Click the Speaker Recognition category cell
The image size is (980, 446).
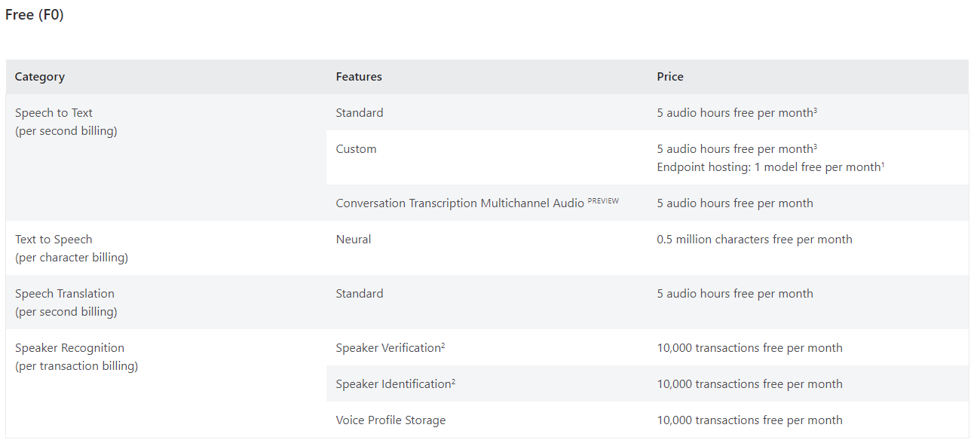point(69,348)
